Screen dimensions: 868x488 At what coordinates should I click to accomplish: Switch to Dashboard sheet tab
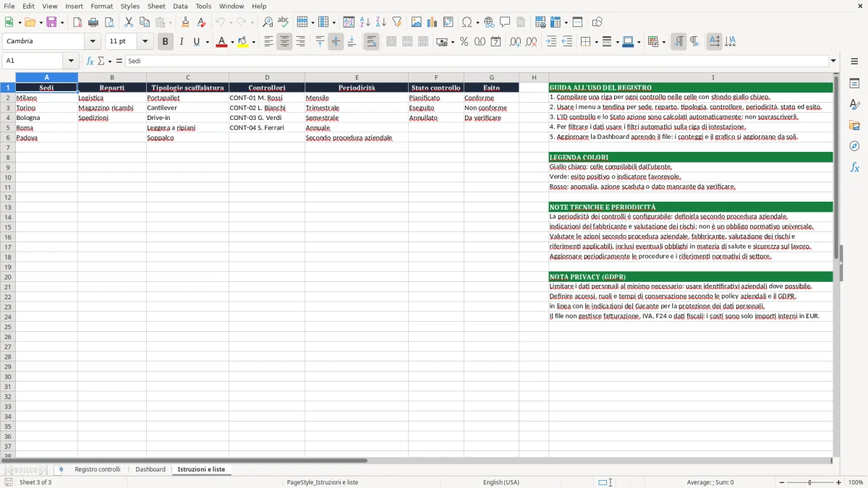150,469
